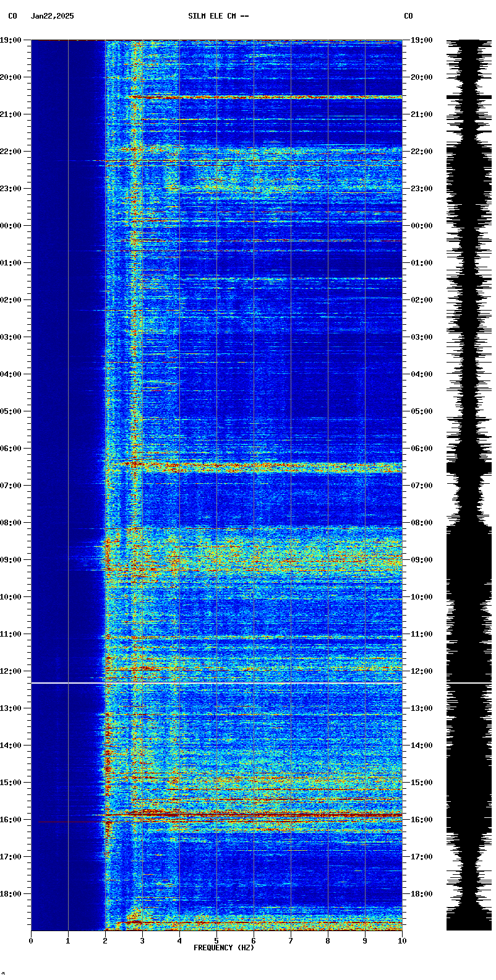Click the white gap in the seismogram waveform trace
The image size is (496, 980).
click(469, 683)
